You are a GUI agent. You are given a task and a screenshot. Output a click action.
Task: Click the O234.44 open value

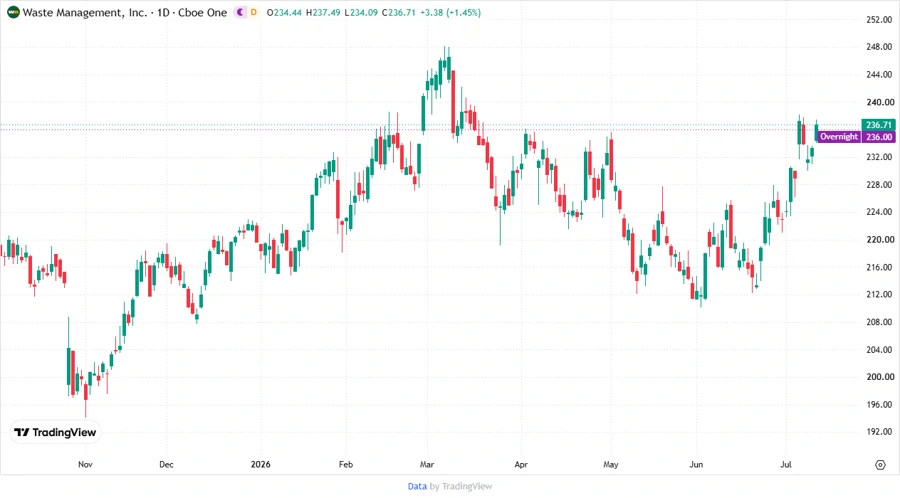click(x=284, y=12)
